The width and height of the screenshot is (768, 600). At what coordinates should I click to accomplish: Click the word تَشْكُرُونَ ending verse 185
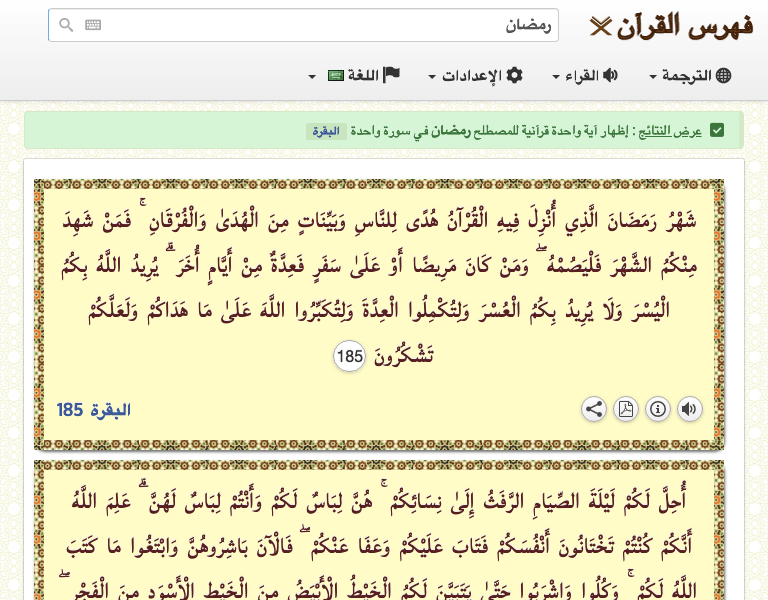click(x=404, y=356)
